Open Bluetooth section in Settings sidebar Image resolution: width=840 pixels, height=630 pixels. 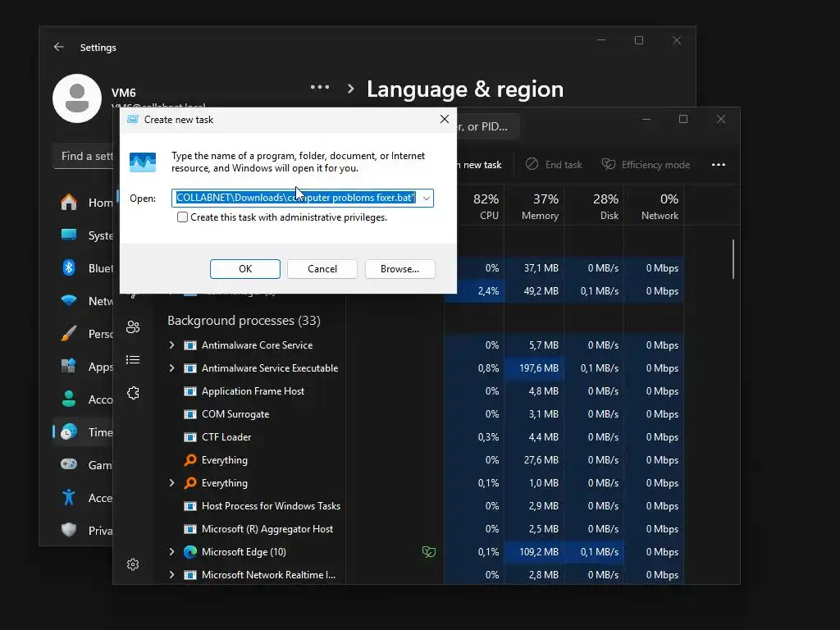pos(85,268)
